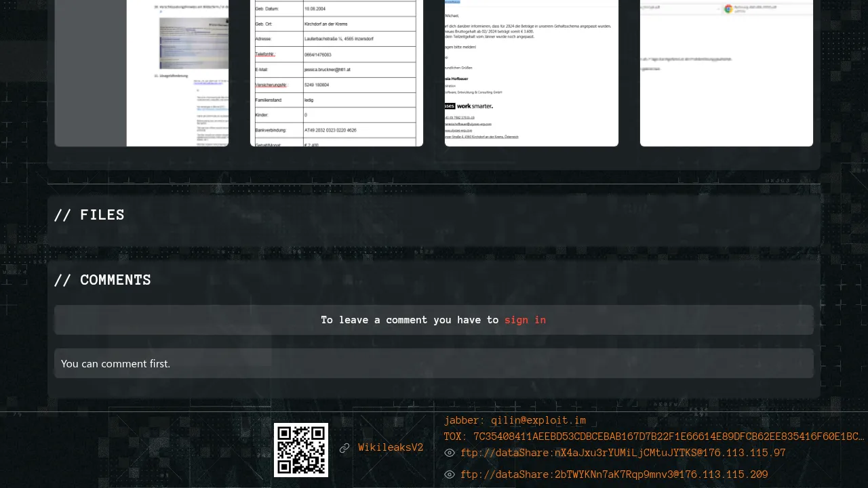Click the chain link icon beside WikileaksV2
This screenshot has height=488, width=868.
click(344, 448)
